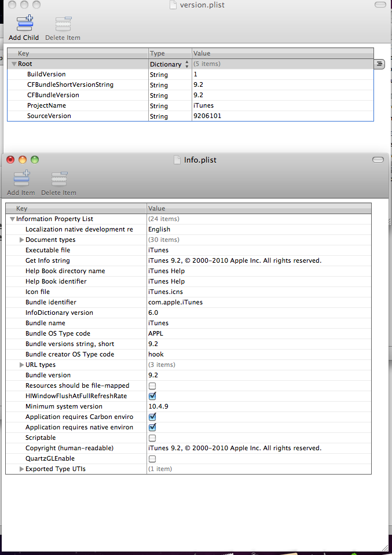Enable Resources should be file-mapped checkbox
392x555 pixels.
[x=152, y=386]
